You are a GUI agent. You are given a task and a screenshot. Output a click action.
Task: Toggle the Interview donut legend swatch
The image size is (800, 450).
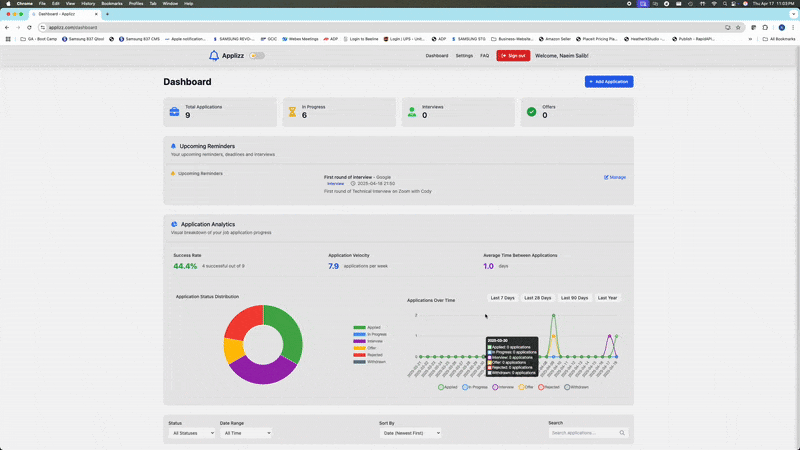pyautogui.click(x=359, y=341)
